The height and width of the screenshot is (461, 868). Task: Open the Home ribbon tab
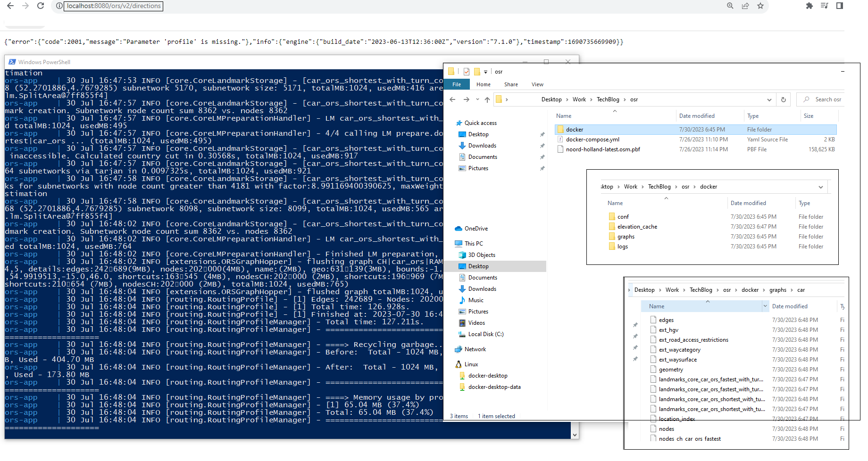coord(484,84)
